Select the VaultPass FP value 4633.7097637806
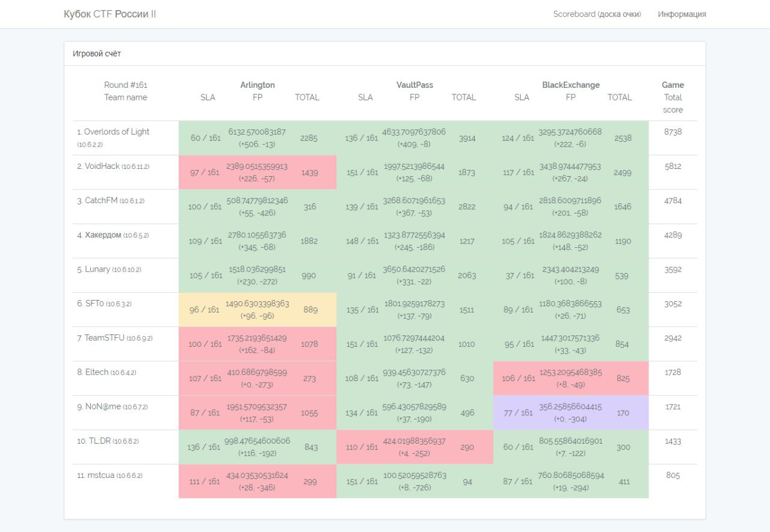 coord(414,132)
